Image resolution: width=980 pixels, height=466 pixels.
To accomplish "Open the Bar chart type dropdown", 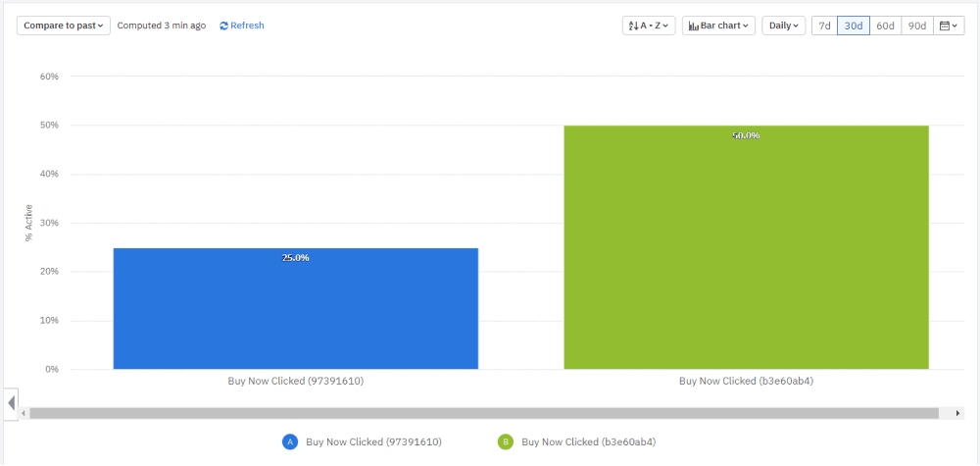I will pos(718,26).
